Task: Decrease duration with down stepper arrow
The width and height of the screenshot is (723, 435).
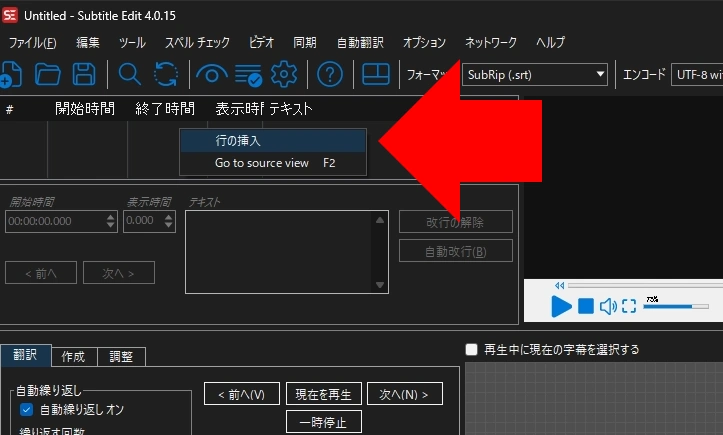Action: coord(169,226)
